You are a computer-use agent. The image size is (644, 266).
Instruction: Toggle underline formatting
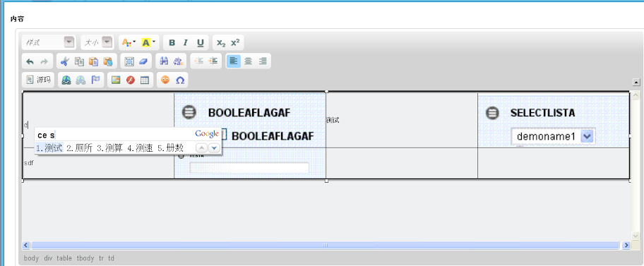(x=200, y=43)
